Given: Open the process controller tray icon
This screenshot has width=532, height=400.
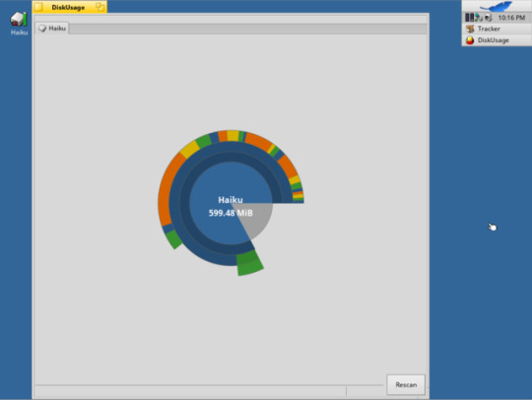Looking at the screenshot, I should 469,18.
